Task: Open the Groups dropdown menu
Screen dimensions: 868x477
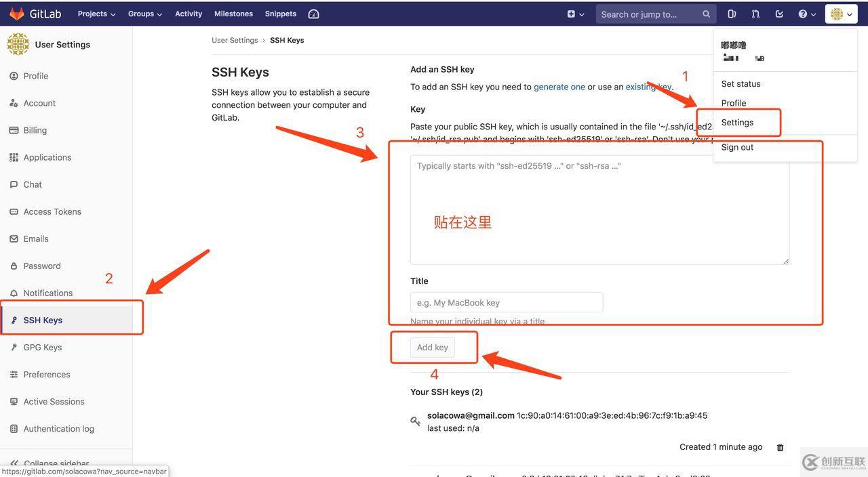Action: tap(144, 14)
